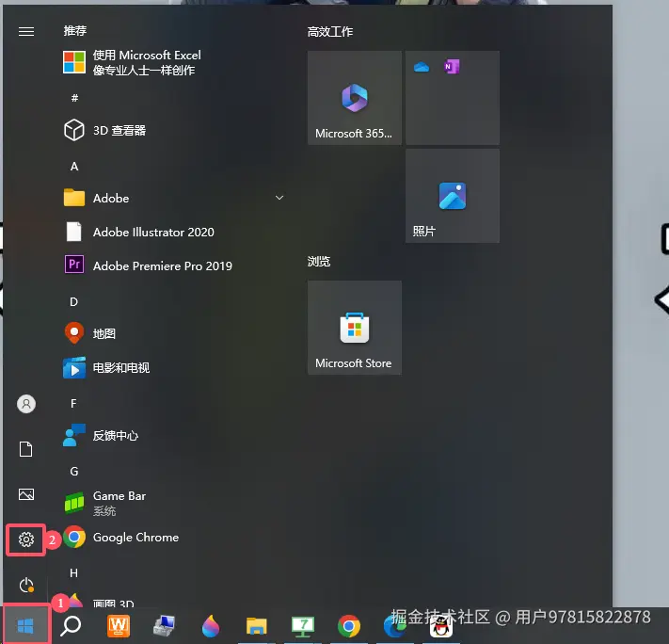Open the computer devices taskbar icon
The image size is (669, 644).
165,626
